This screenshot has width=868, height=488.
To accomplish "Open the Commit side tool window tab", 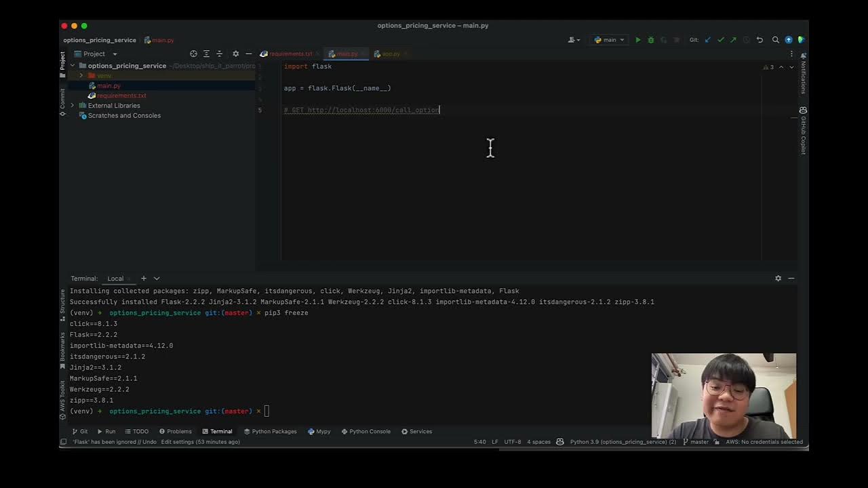I will 62,102.
